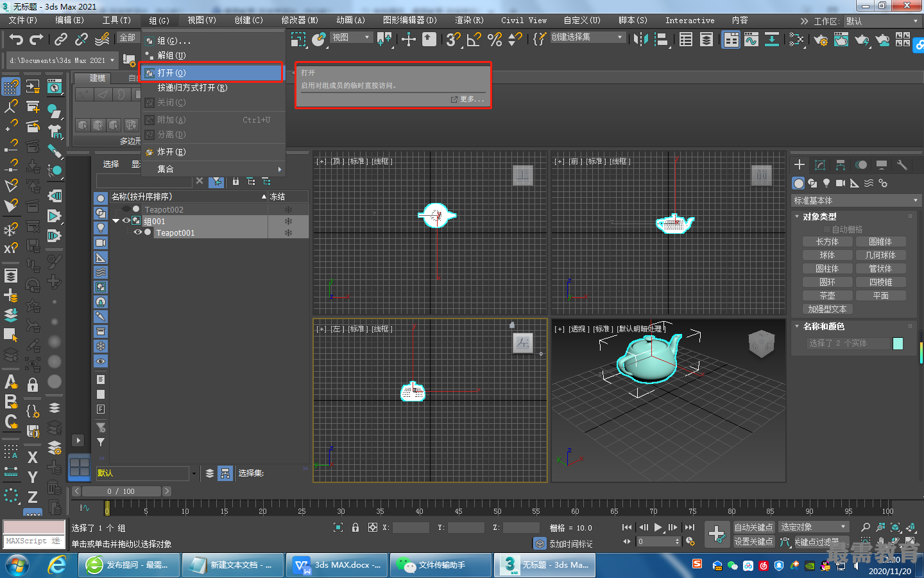924x578 pixels.
Task: Open the 标准基本体 category dropdown
Action: pyautogui.click(x=857, y=200)
